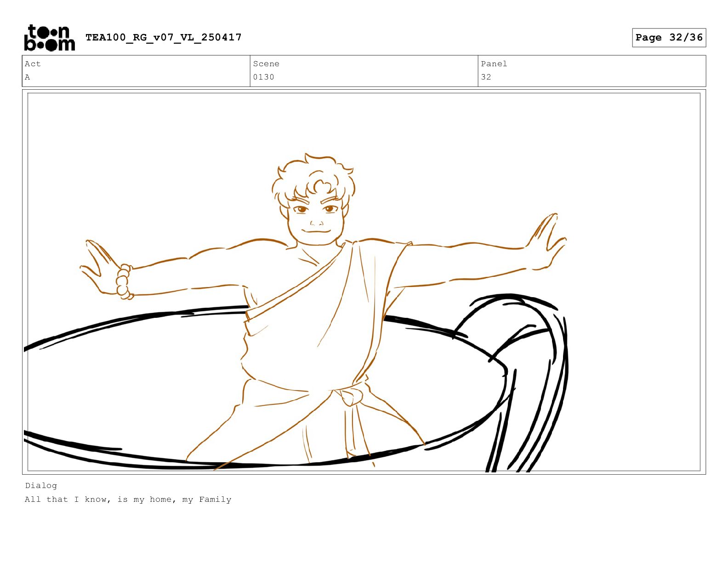The width and height of the screenshot is (728, 563).
Task: Click the storyboard panel character drawing
Action: (323, 310)
